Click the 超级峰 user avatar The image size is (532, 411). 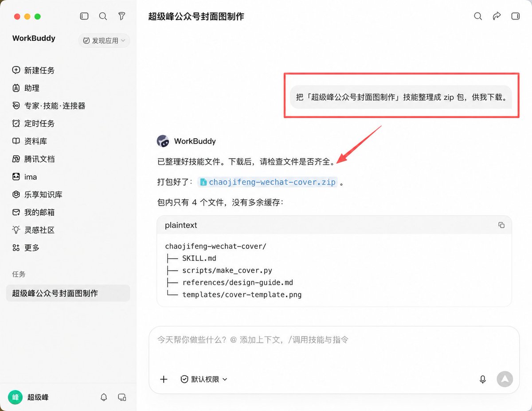click(16, 397)
